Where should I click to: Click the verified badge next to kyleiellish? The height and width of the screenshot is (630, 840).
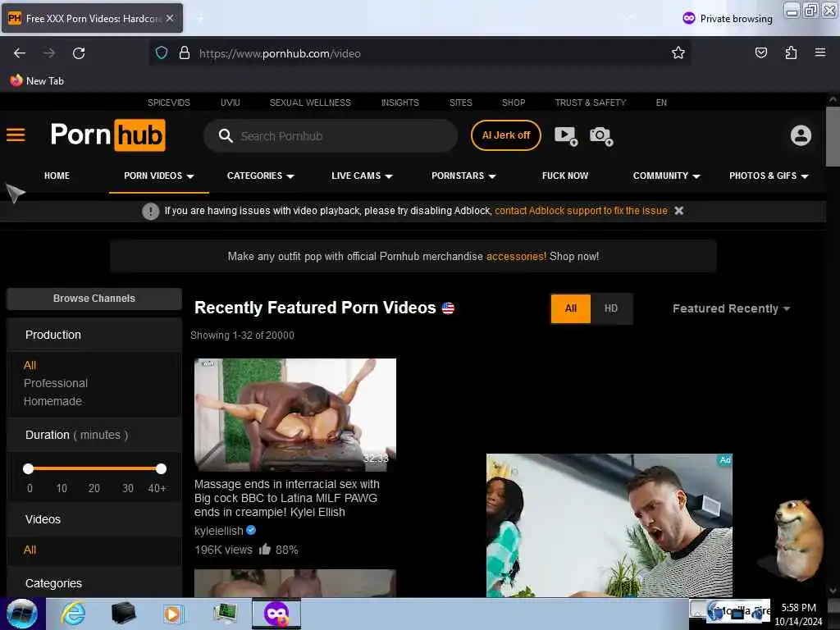pos(251,531)
